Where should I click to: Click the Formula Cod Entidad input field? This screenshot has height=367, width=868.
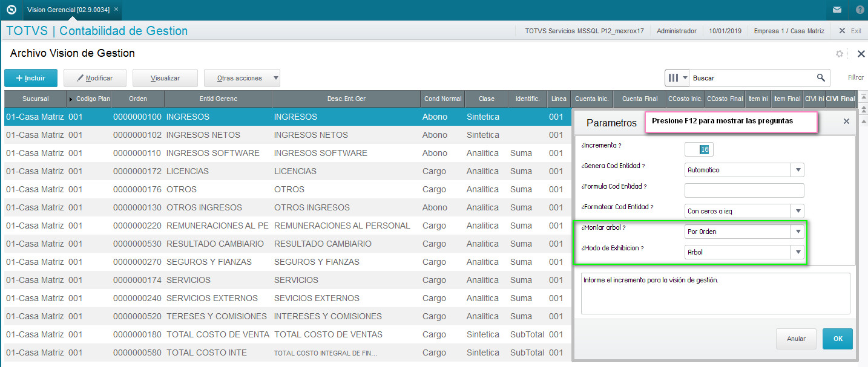745,190
